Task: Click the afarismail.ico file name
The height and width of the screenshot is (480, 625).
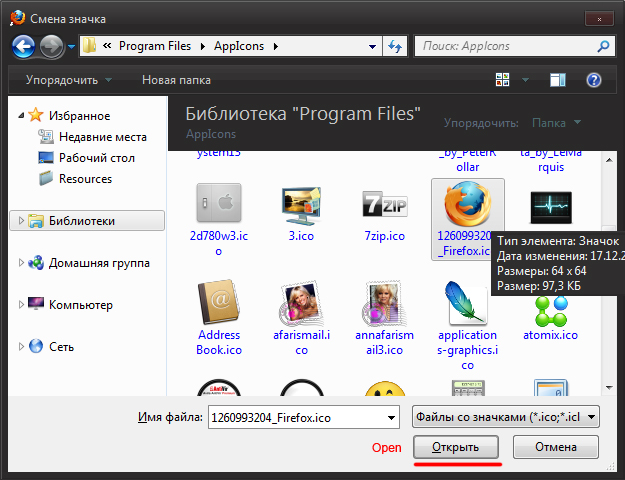Action: pos(301,342)
